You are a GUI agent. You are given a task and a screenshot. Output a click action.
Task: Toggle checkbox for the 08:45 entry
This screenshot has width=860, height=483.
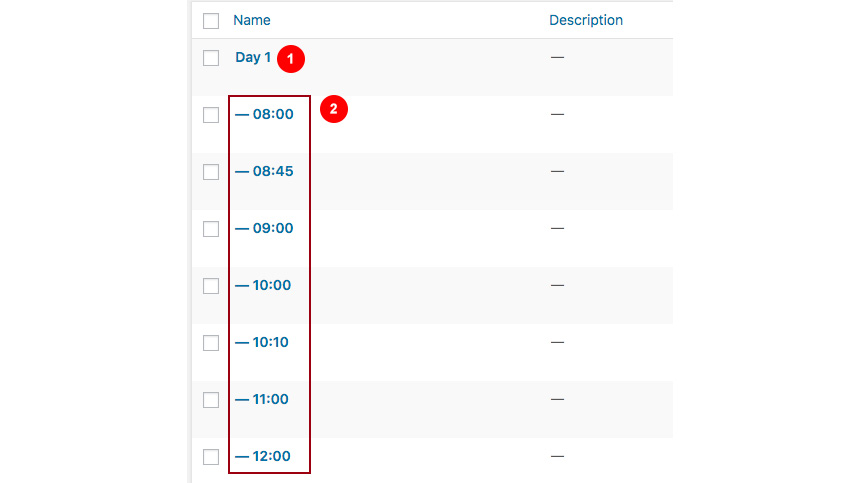click(x=211, y=172)
